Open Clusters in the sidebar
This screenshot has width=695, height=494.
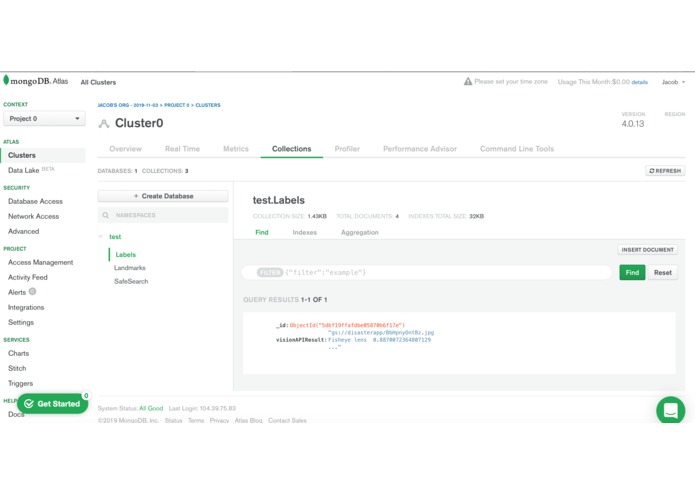[44, 155]
